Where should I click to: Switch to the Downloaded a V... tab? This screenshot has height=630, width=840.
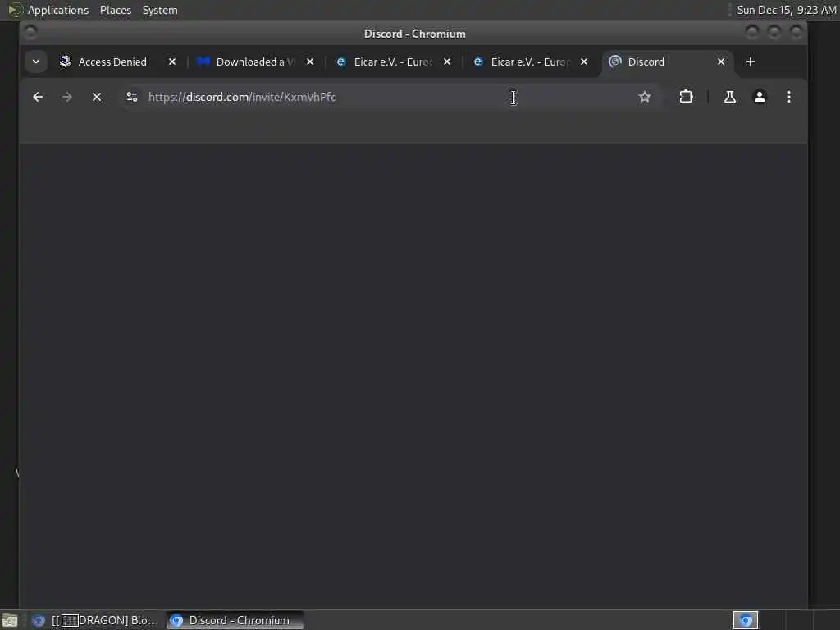tap(254, 62)
